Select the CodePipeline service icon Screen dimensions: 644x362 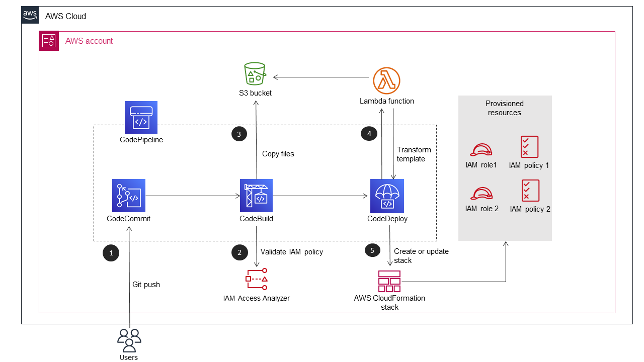[141, 117]
